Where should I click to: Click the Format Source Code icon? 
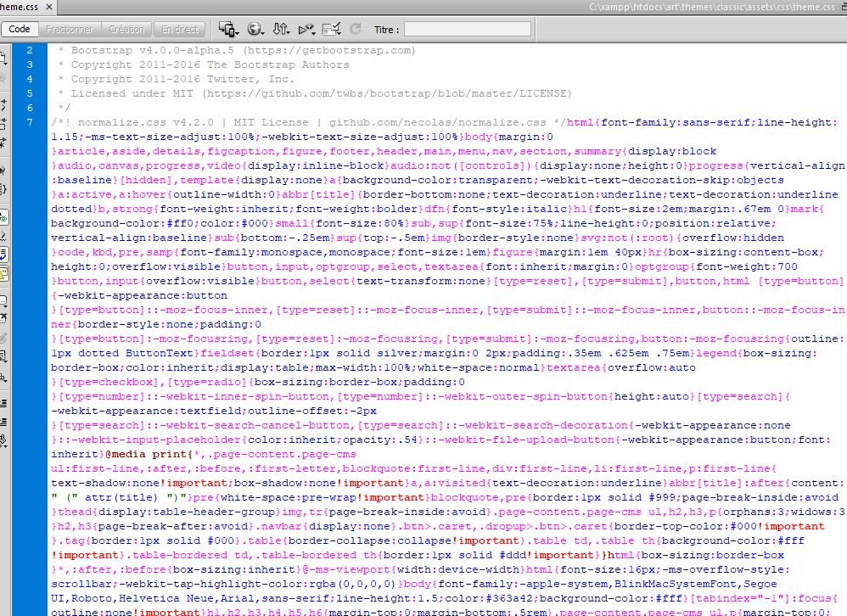[x=3, y=441]
